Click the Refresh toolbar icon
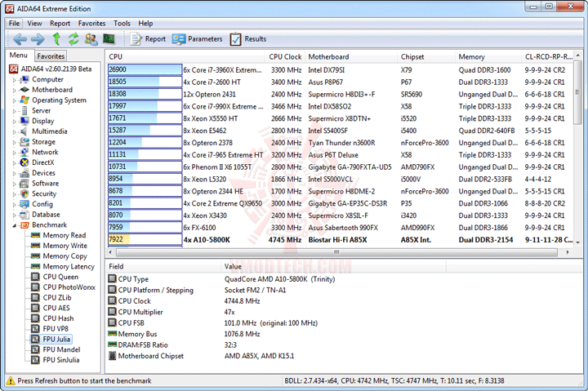This screenshot has width=588, height=391. (73, 39)
